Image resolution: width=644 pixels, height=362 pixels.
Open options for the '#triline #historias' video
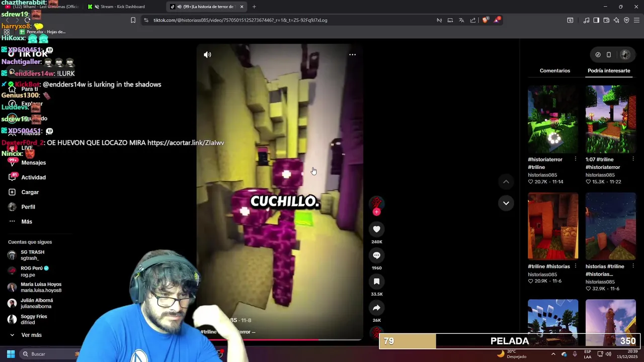pos(575,266)
